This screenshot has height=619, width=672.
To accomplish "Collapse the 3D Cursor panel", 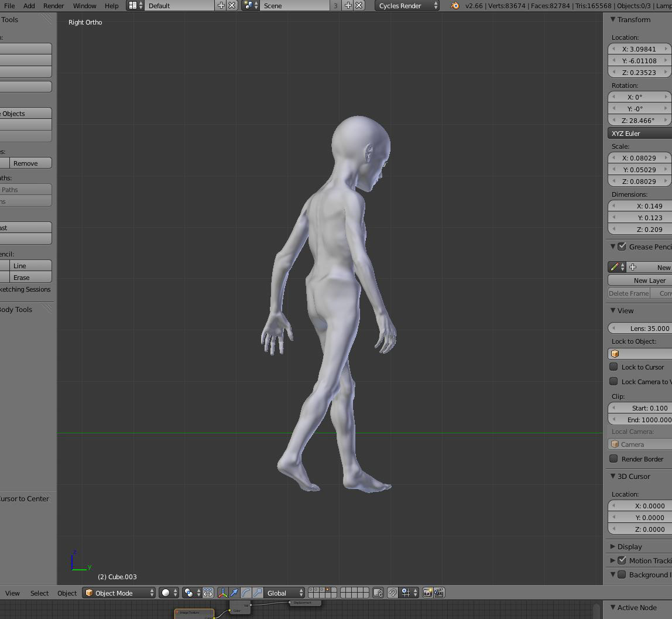I will (613, 476).
